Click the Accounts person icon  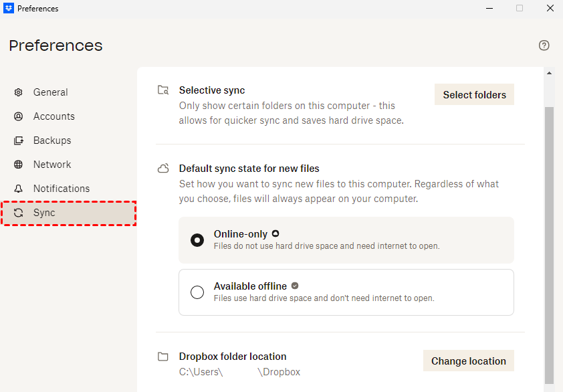(19, 116)
